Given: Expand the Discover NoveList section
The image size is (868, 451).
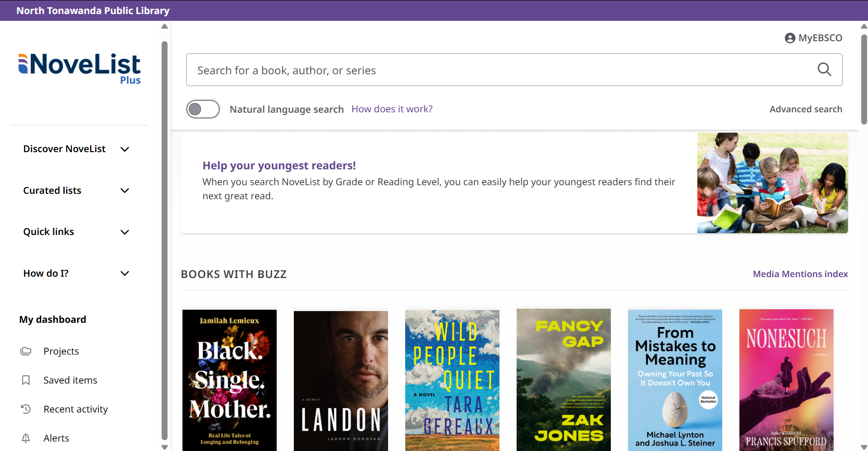Looking at the screenshot, I should coord(76,149).
